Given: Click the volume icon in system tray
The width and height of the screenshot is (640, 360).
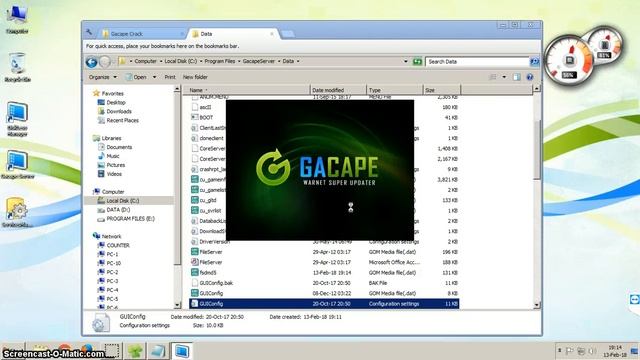Looking at the screenshot, I should click(x=592, y=351).
